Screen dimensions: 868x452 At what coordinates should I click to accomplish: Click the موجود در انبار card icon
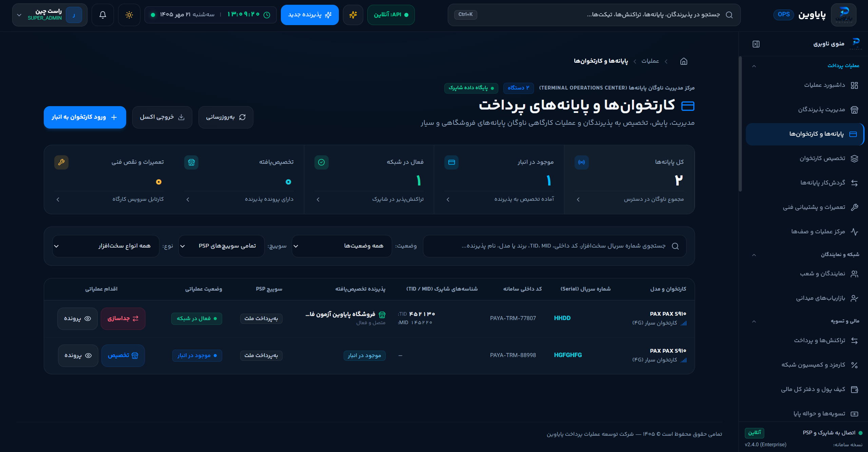point(451,162)
